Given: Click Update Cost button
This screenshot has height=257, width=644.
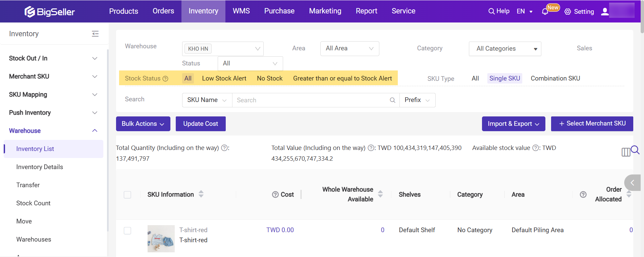Looking at the screenshot, I should [x=201, y=124].
